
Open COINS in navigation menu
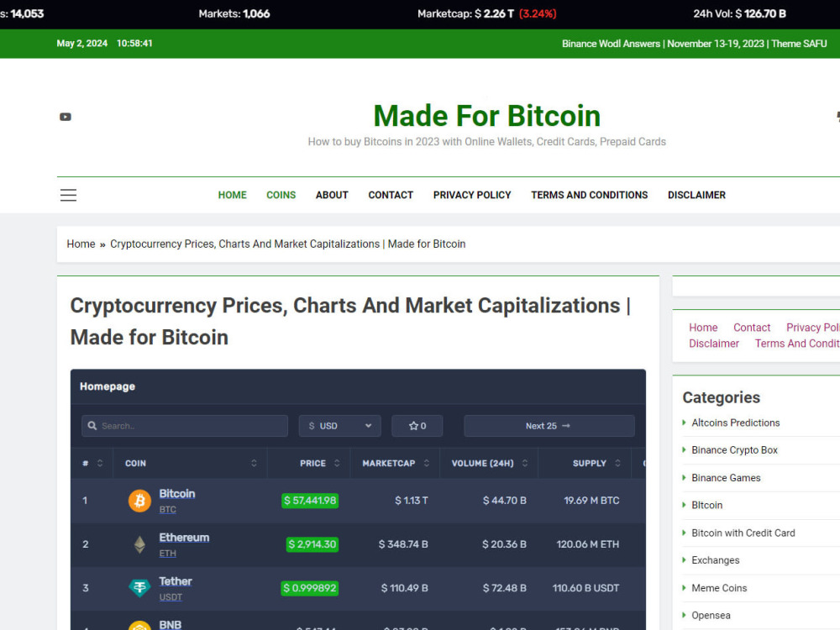click(281, 195)
